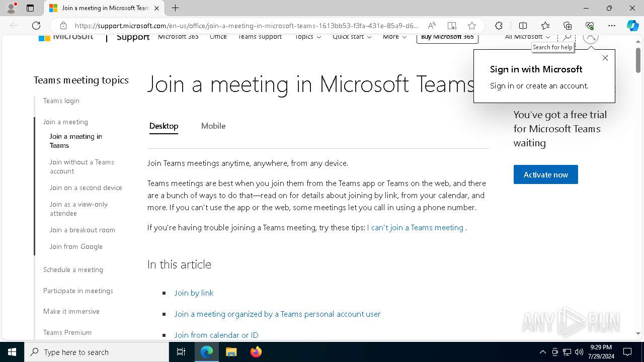
Task: Open Join without a Teams account
Action: [x=82, y=166]
